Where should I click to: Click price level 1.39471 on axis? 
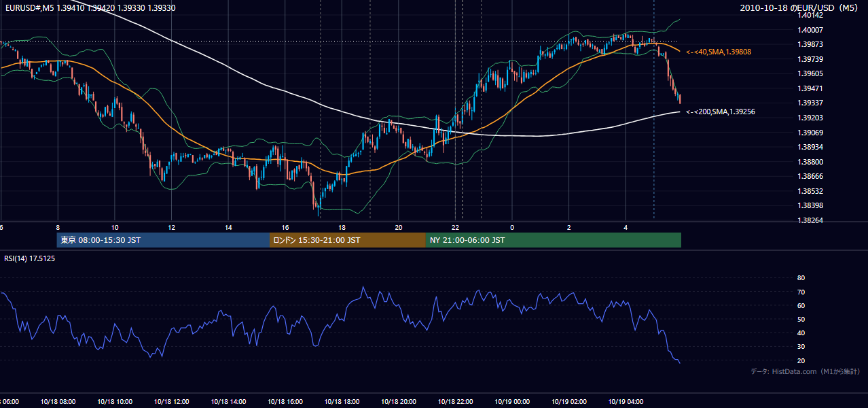point(811,88)
